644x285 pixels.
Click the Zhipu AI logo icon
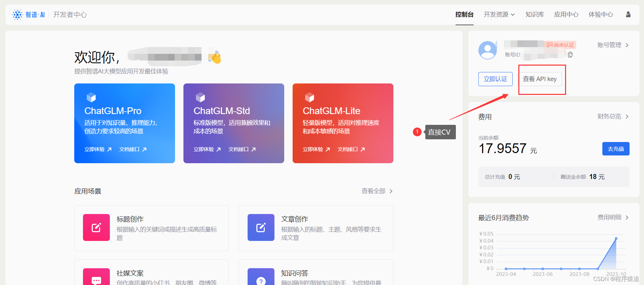17,14
